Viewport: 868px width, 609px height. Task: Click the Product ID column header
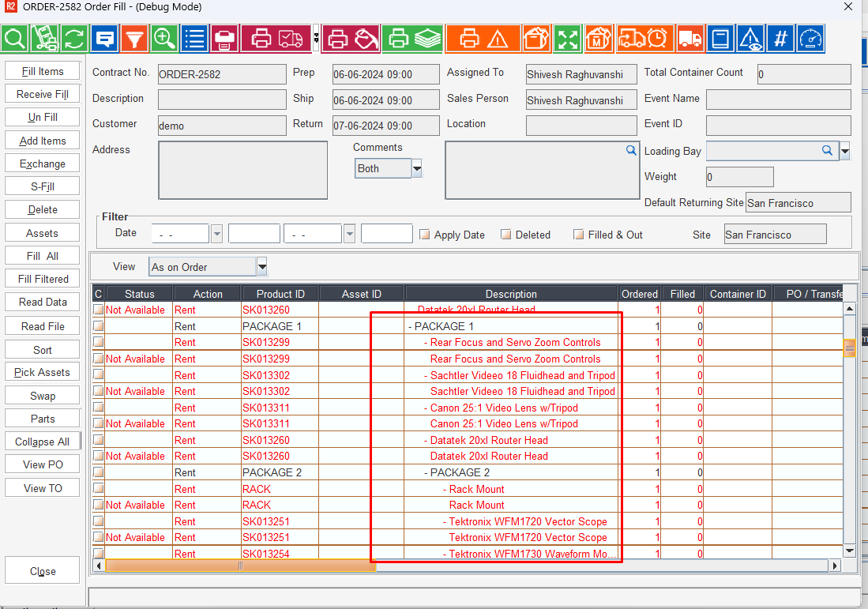click(x=280, y=294)
